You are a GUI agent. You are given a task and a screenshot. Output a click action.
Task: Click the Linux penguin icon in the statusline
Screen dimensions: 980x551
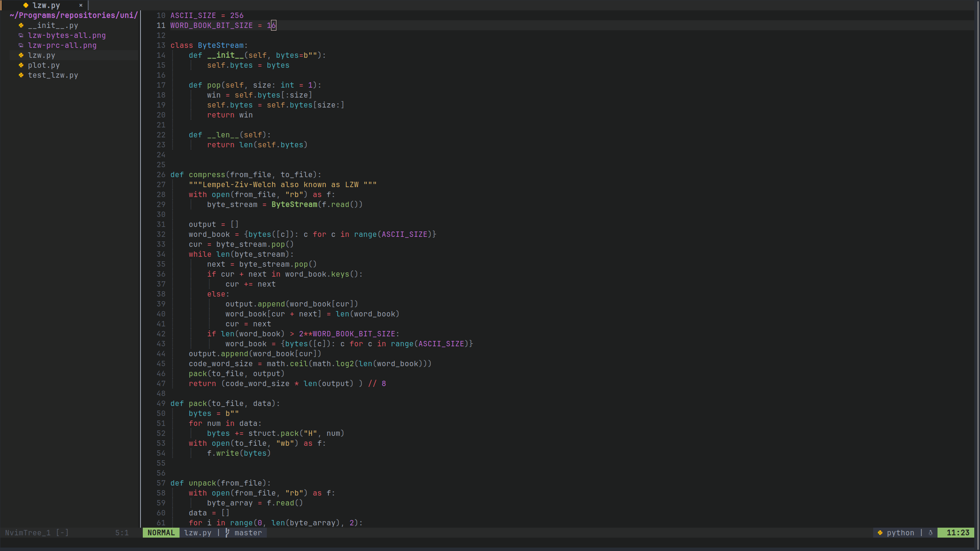click(x=931, y=533)
